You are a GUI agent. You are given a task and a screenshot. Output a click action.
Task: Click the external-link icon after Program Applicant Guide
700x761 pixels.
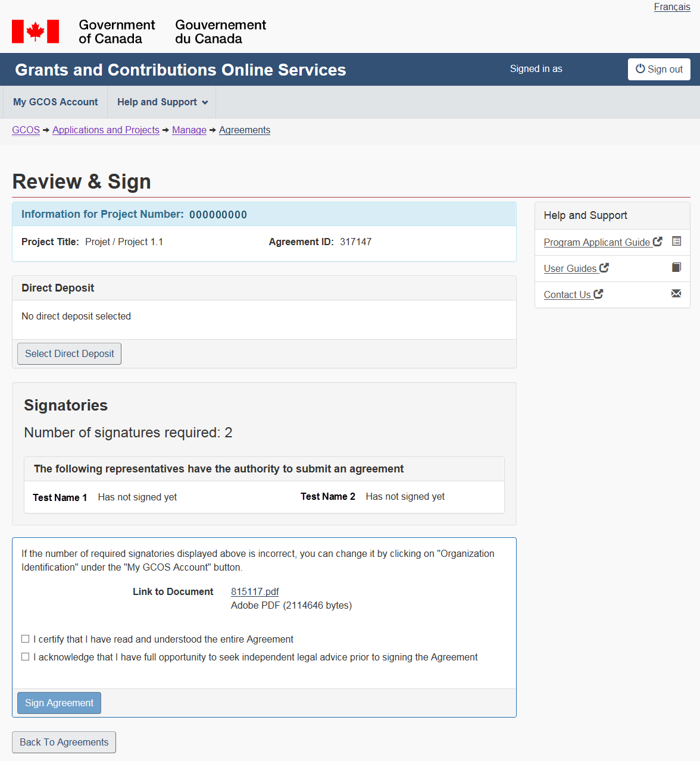[657, 242]
